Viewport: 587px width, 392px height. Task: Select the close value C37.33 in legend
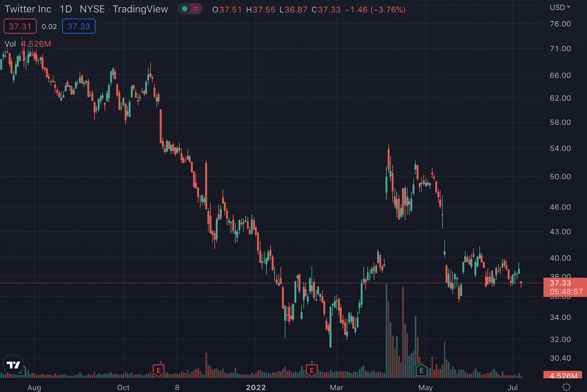pos(326,10)
